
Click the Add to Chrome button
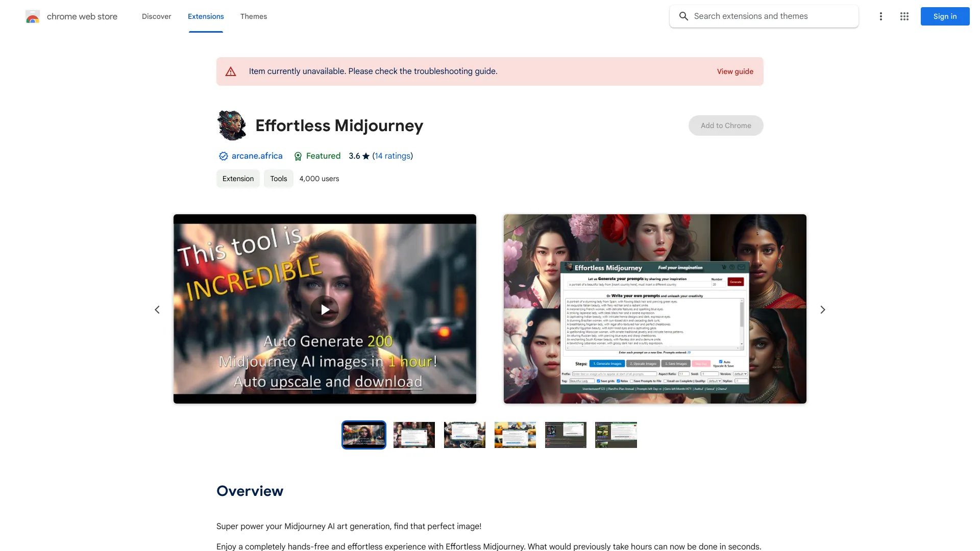[726, 125]
